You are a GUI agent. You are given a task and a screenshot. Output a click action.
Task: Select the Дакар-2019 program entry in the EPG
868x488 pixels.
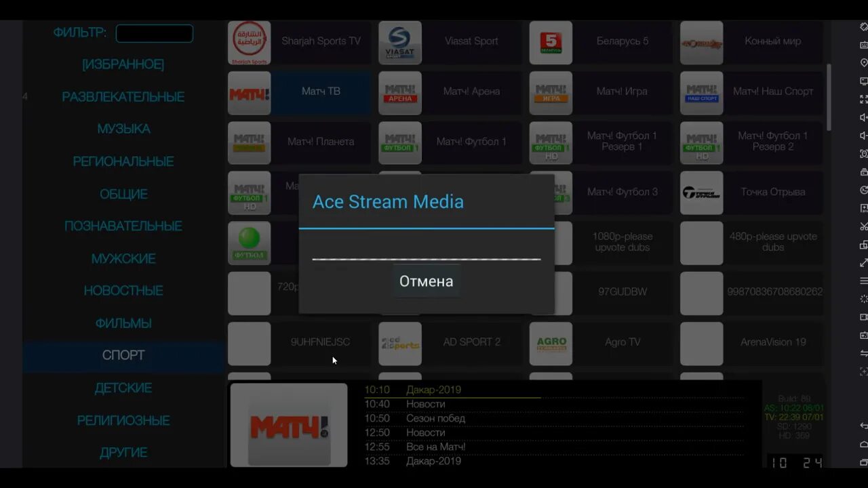[434, 390]
